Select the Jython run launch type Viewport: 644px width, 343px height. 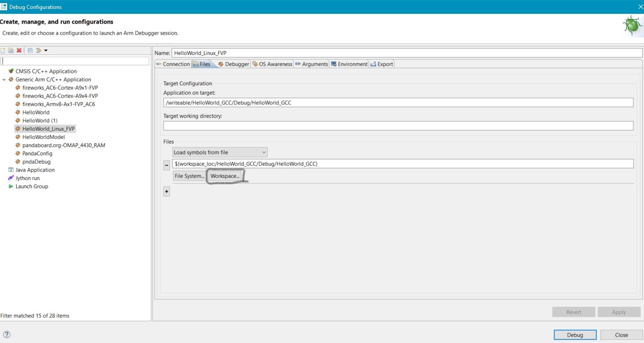27,178
